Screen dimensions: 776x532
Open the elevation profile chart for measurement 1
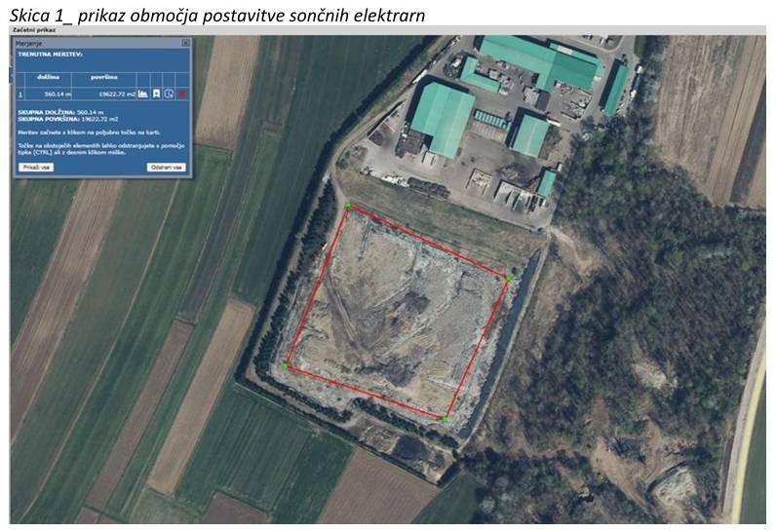pyautogui.click(x=143, y=94)
